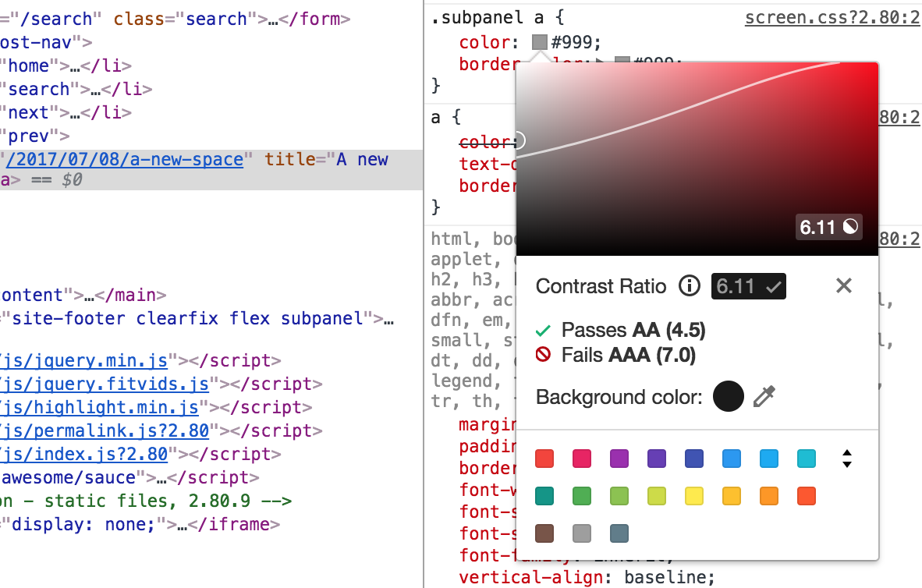Select the amber palette swatch
Image resolution: width=922 pixels, height=588 pixels.
(x=732, y=496)
